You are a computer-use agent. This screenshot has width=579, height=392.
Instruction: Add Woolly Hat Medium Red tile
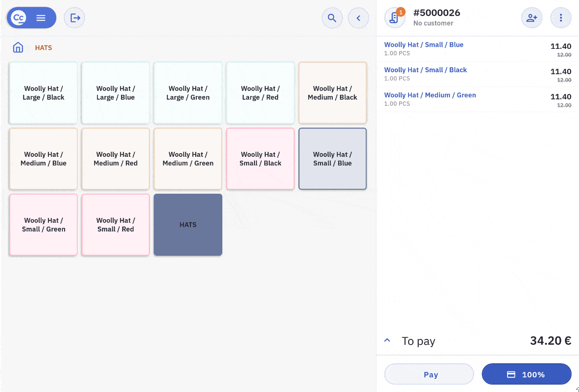click(115, 159)
